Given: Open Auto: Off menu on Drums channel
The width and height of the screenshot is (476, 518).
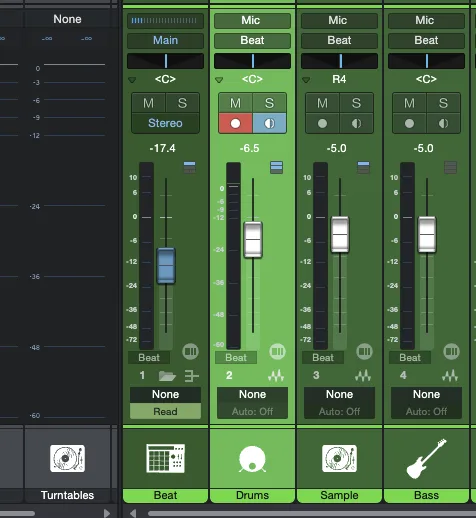Looking at the screenshot, I should (x=252, y=411).
